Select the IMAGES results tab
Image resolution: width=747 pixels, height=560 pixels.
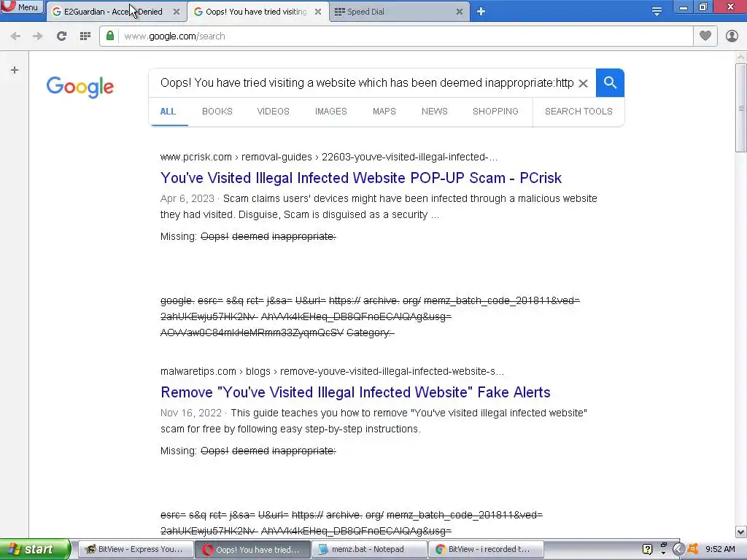[331, 112]
